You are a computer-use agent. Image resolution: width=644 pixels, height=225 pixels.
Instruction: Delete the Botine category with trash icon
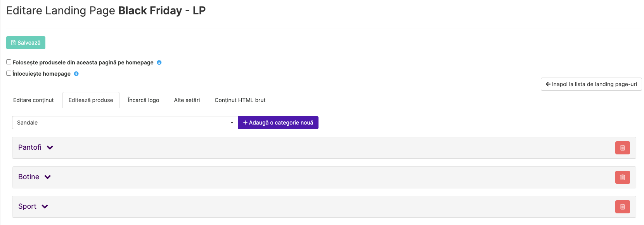point(622,177)
